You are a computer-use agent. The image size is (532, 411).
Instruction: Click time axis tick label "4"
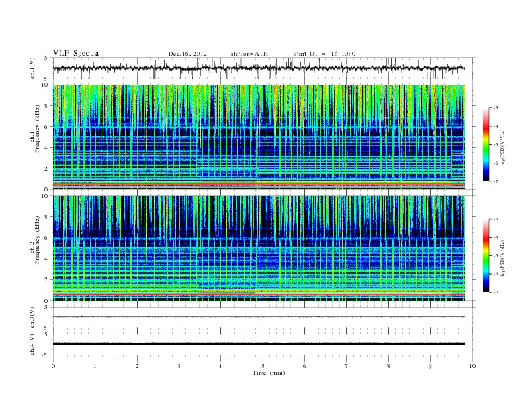click(220, 366)
